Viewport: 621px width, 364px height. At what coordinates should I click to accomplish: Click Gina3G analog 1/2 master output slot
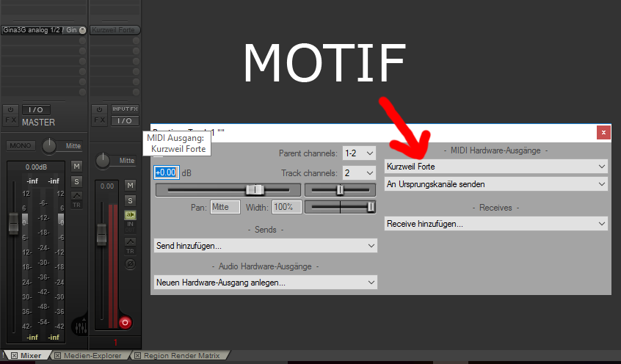click(x=40, y=30)
